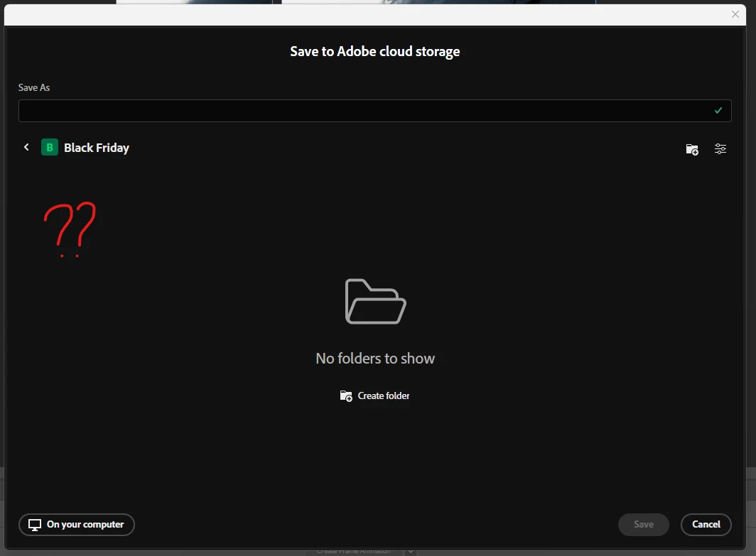Open the sort and filter options icon
Image resolution: width=756 pixels, height=556 pixels.
point(720,149)
